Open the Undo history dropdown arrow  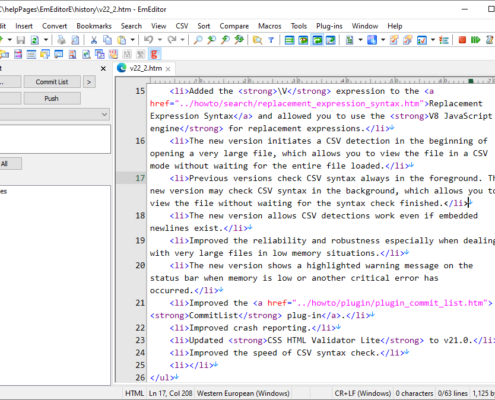tap(160, 40)
